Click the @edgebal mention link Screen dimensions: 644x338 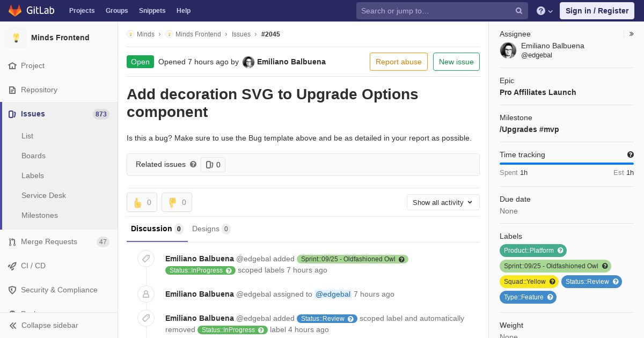coord(333,294)
